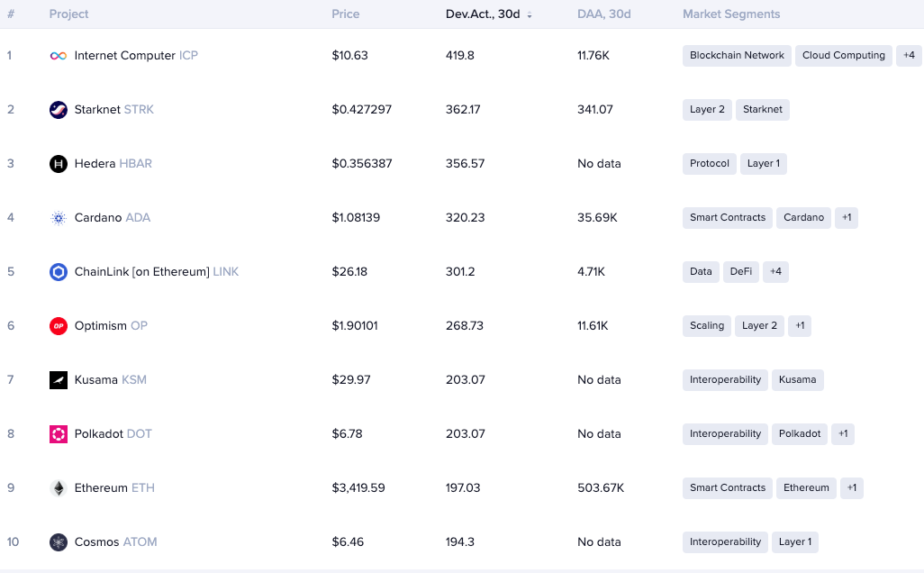The height and width of the screenshot is (573, 924).
Task: Select Interoperability tag in Polkadot row
Action: pyautogui.click(x=725, y=434)
